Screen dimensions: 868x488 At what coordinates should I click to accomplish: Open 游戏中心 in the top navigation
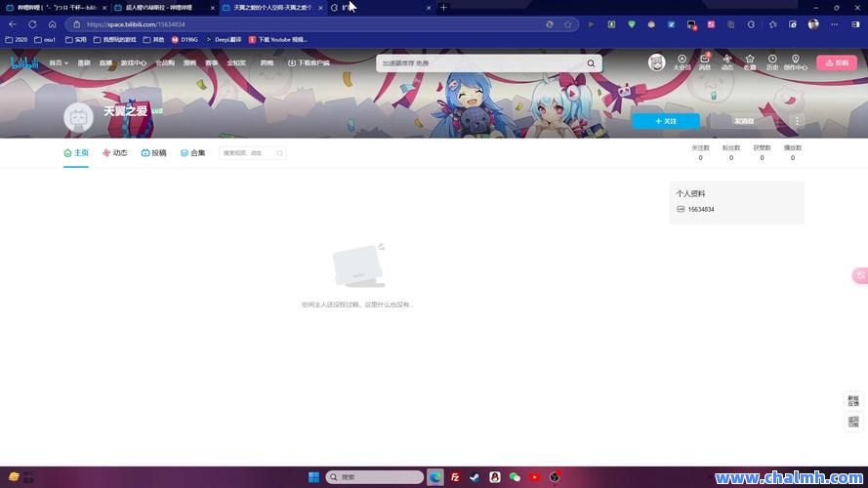tap(134, 63)
